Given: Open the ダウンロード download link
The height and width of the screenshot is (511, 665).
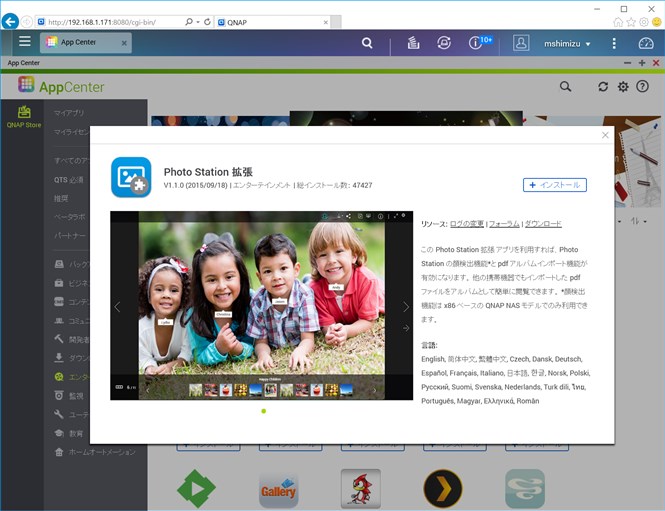Looking at the screenshot, I should point(543,224).
